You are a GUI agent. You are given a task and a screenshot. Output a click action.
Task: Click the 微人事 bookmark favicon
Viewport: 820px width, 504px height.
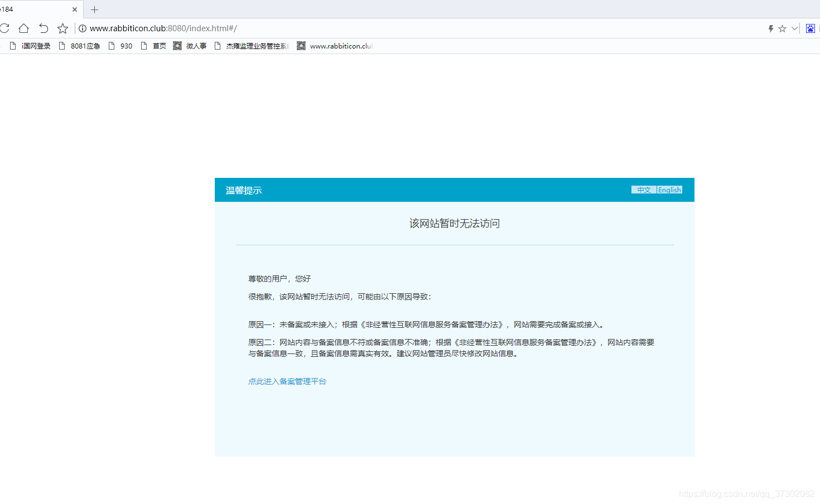pos(177,46)
